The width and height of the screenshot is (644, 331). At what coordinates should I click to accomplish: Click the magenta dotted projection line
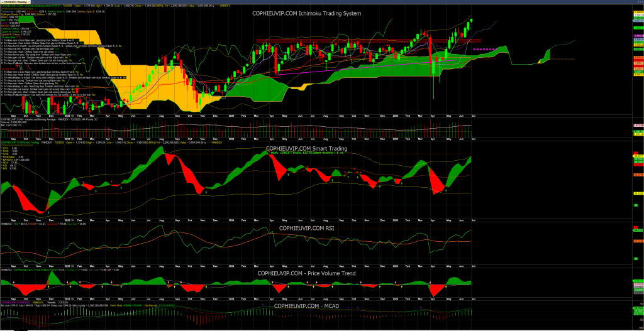point(486,49)
